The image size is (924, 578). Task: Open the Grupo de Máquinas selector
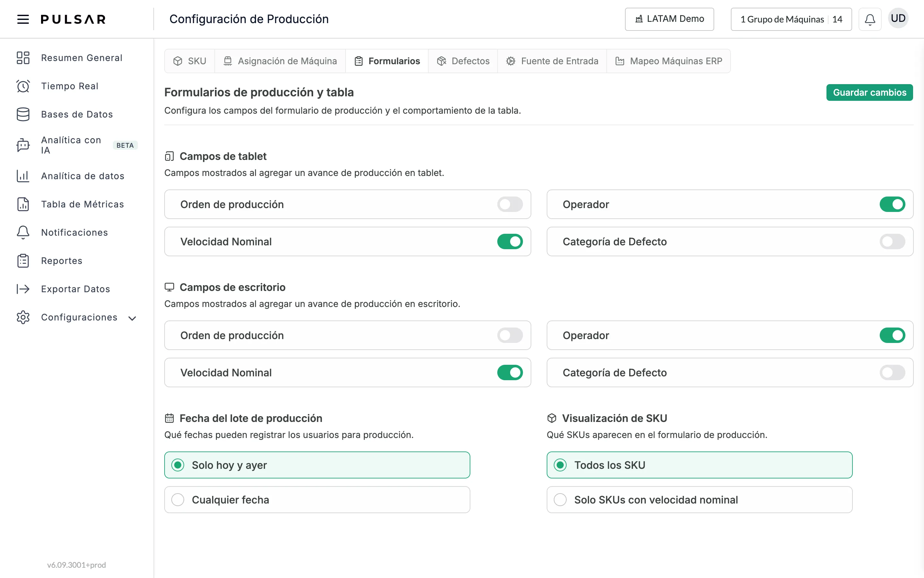point(791,19)
